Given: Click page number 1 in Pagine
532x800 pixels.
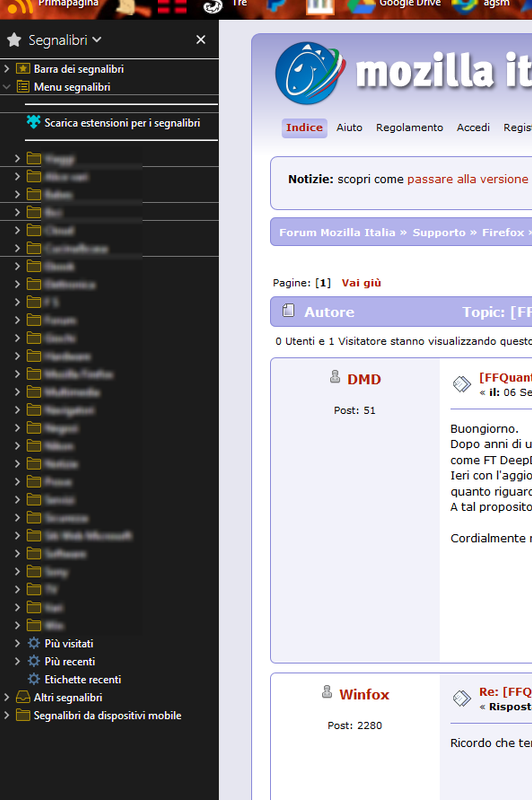Looking at the screenshot, I should [x=323, y=283].
